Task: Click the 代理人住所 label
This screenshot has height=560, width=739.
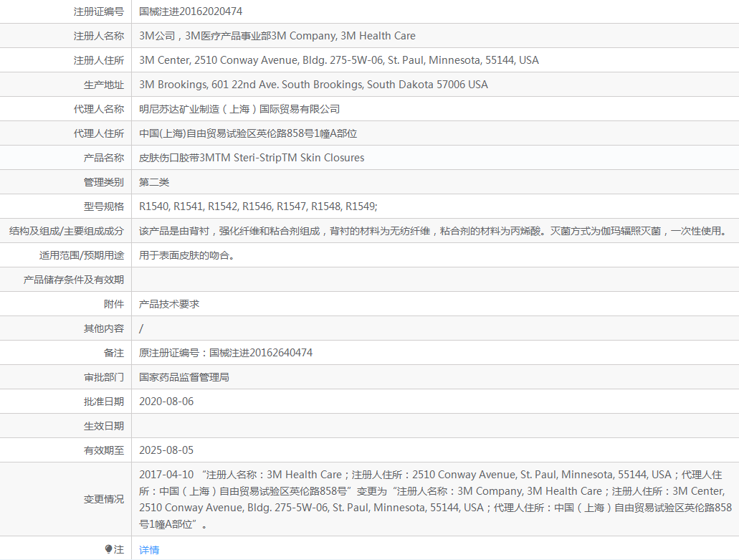Action: 98,133
